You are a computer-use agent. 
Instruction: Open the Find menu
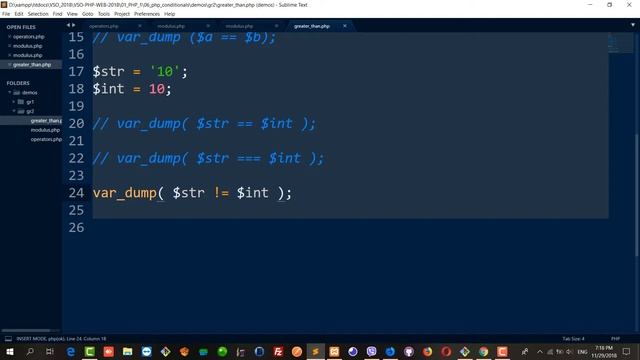[57, 14]
